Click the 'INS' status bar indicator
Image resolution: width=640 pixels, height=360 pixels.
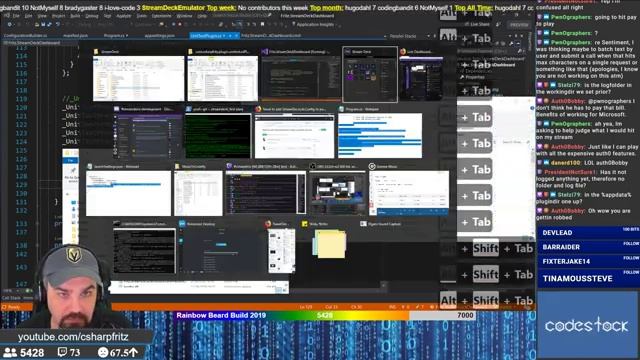392,307
